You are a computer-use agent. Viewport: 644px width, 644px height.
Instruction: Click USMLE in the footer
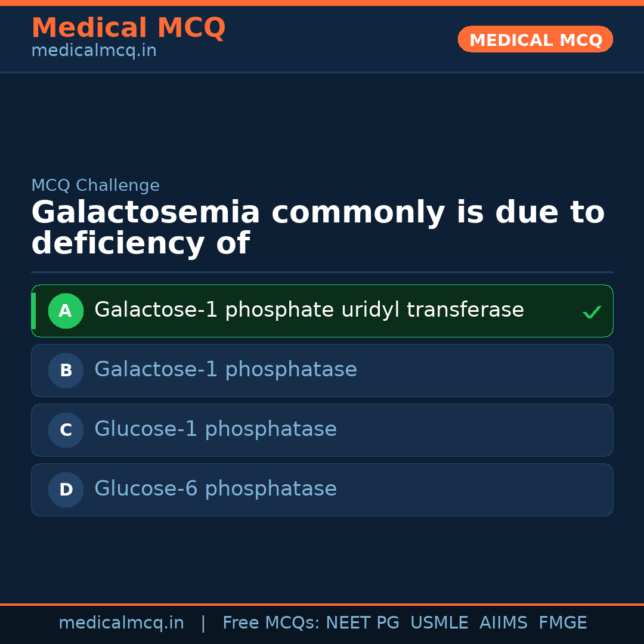(439, 623)
